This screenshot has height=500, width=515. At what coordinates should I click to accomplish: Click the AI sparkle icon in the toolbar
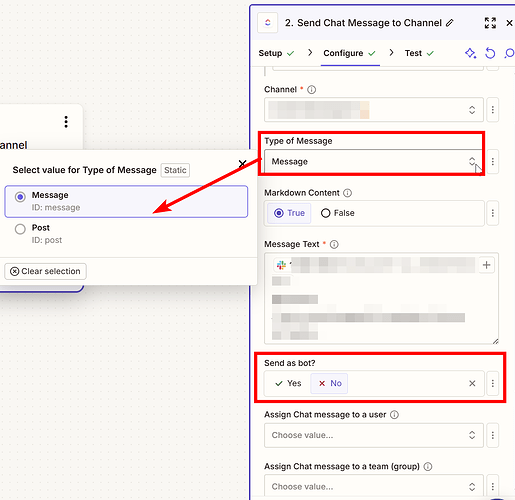coord(470,53)
